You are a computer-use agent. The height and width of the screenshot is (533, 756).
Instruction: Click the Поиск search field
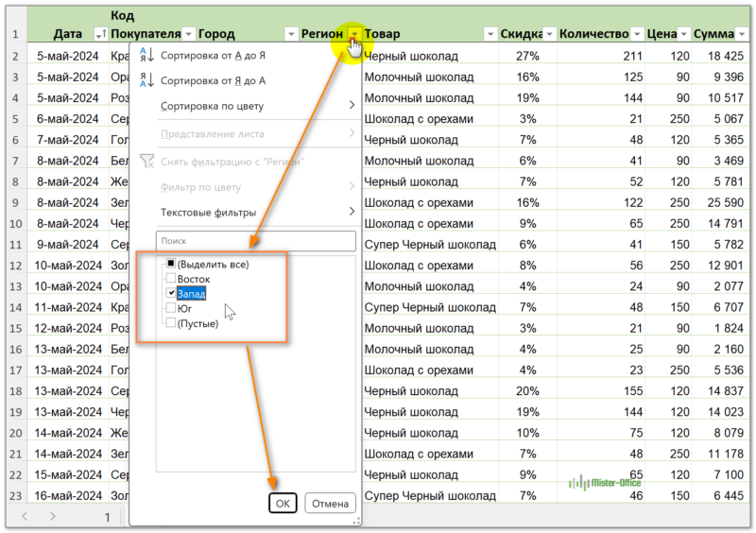255,241
